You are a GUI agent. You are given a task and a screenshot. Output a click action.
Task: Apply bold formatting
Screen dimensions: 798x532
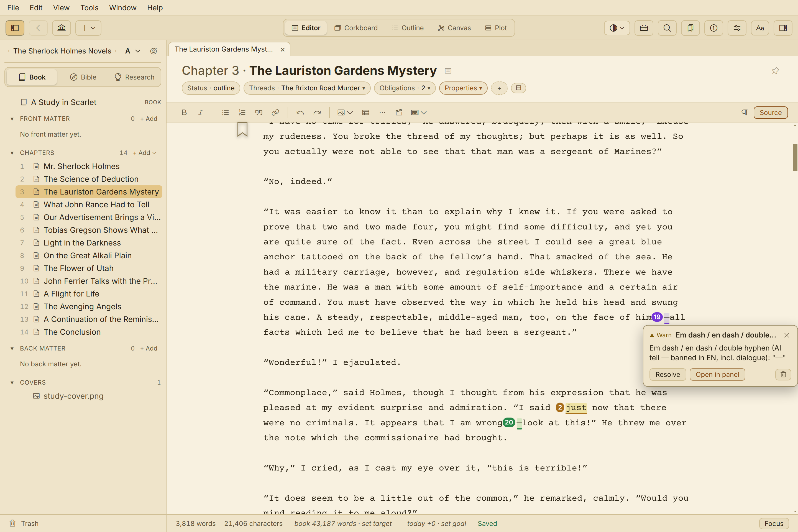tap(184, 112)
